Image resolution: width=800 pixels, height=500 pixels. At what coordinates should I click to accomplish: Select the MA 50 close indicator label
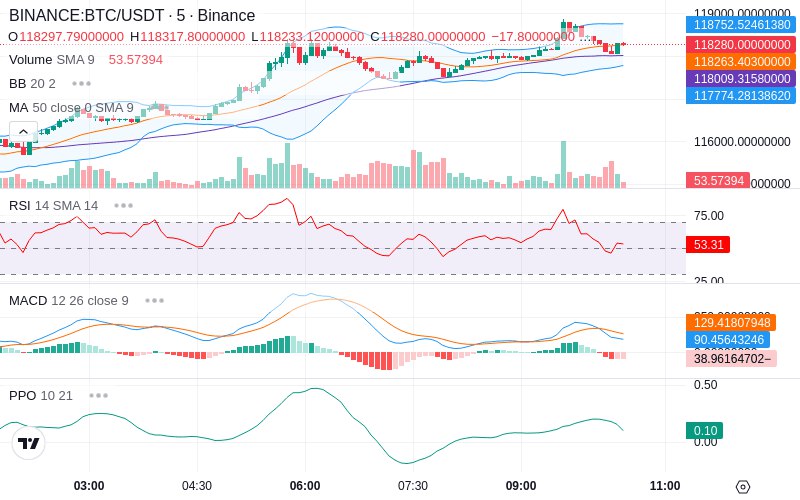click(x=71, y=108)
